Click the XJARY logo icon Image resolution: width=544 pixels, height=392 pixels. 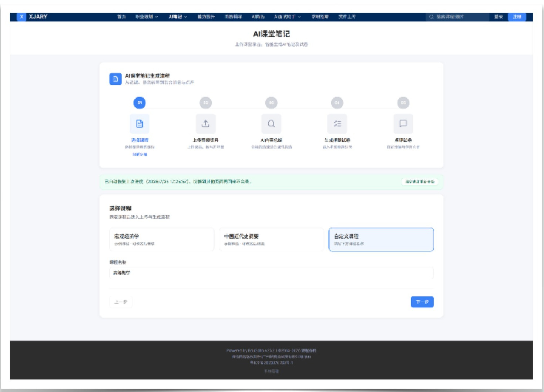[x=21, y=17]
